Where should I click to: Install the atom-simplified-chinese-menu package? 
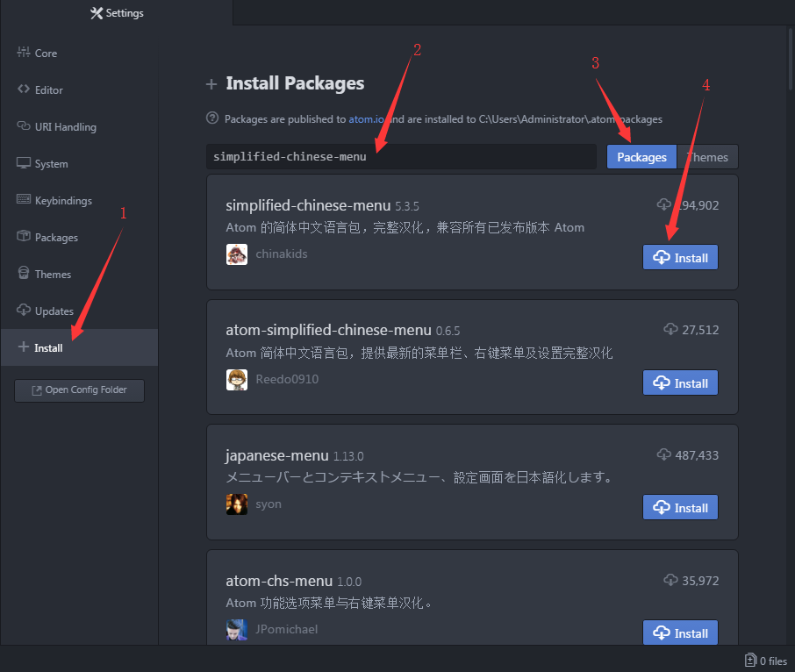click(x=680, y=383)
